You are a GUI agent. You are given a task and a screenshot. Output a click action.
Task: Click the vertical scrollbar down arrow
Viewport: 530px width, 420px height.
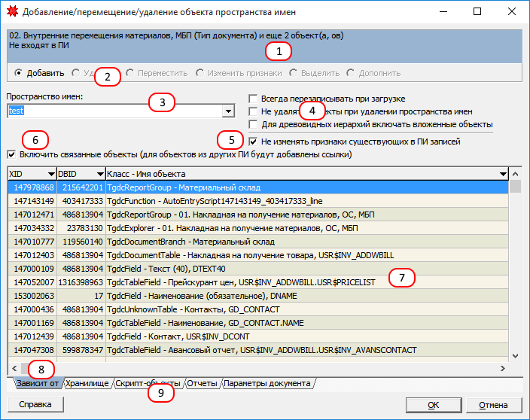(x=516, y=355)
